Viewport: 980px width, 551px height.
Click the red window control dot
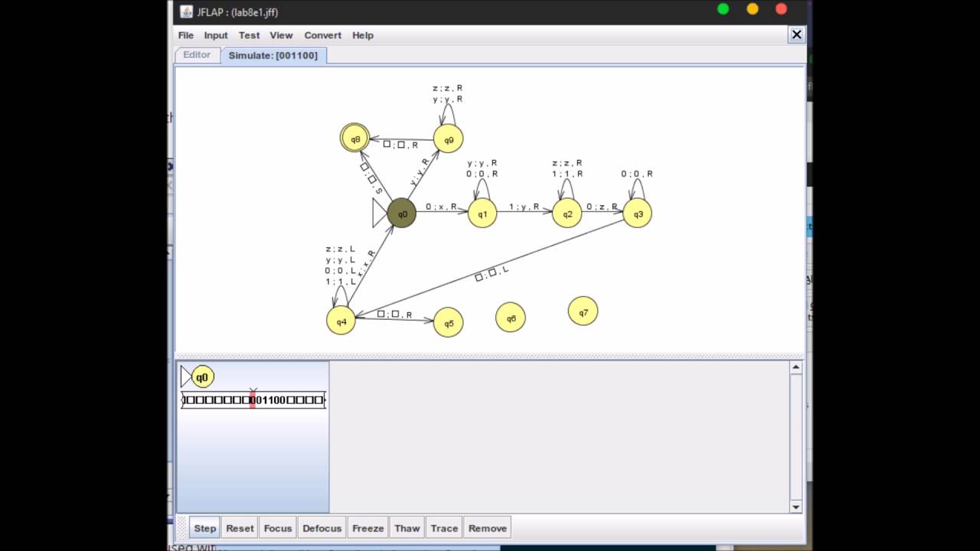tap(781, 9)
